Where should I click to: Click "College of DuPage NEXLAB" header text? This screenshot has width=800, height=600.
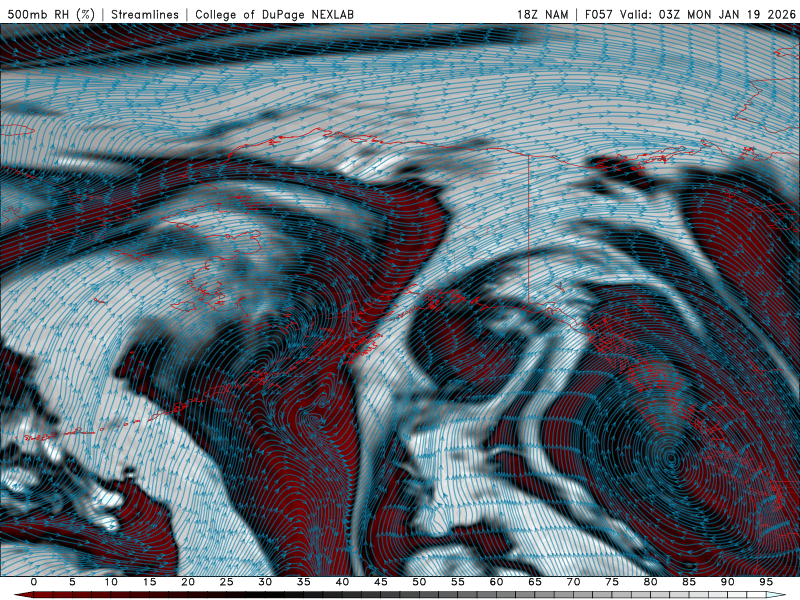(274, 14)
